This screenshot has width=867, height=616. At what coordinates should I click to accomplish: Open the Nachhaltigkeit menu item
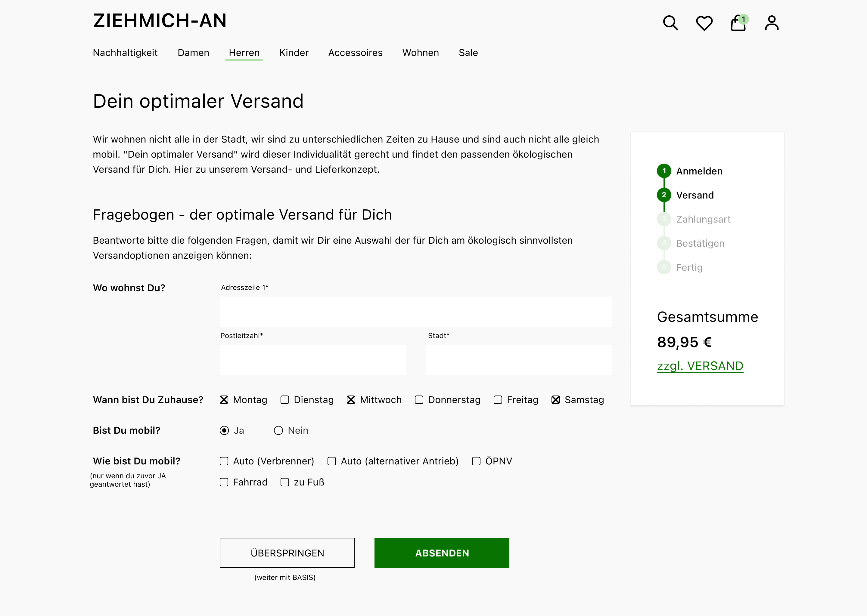click(125, 53)
